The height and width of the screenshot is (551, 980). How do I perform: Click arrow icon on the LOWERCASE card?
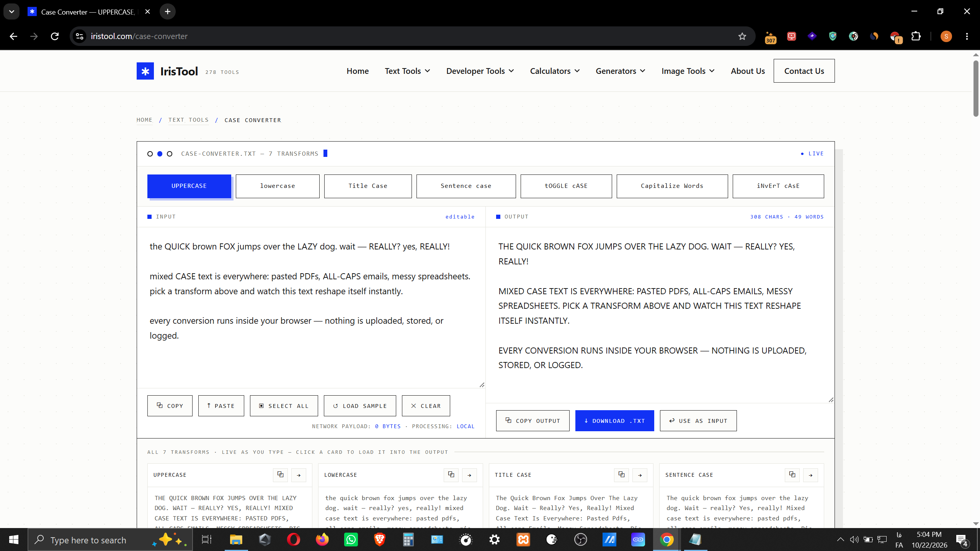click(469, 475)
